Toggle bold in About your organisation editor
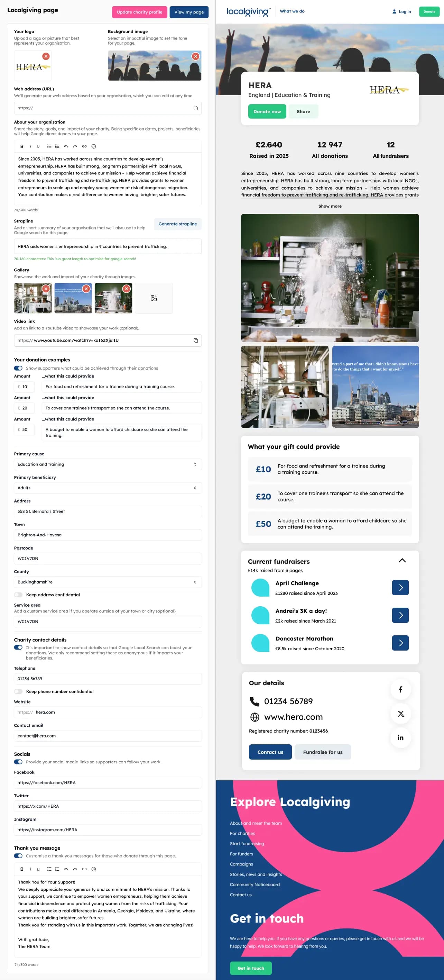The height and width of the screenshot is (980, 444). pyautogui.click(x=22, y=146)
